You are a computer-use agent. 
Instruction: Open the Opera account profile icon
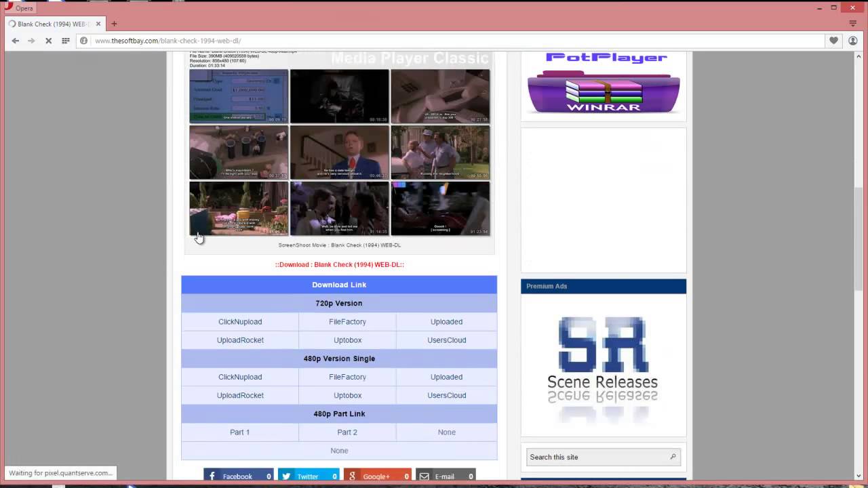pyautogui.click(x=854, y=41)
